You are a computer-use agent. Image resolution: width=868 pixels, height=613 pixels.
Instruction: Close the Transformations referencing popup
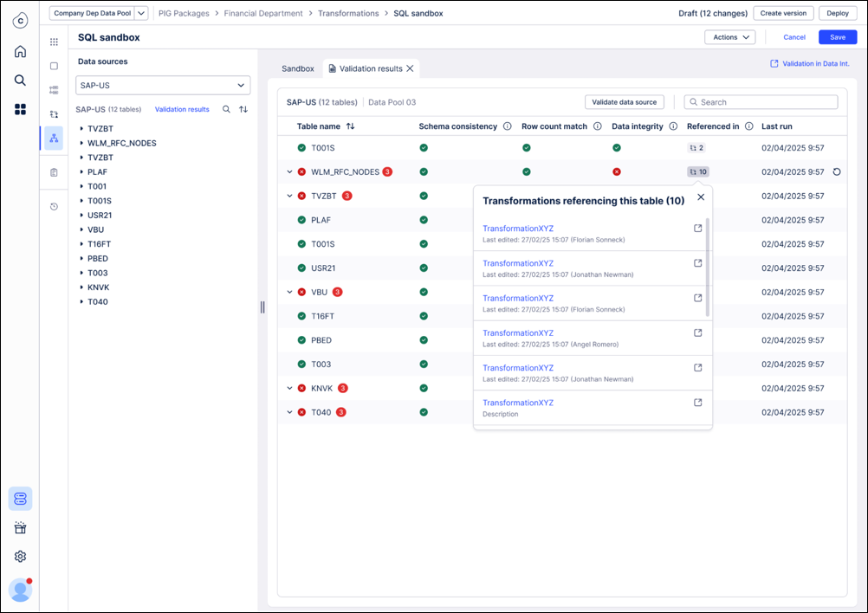pos(701,197)
